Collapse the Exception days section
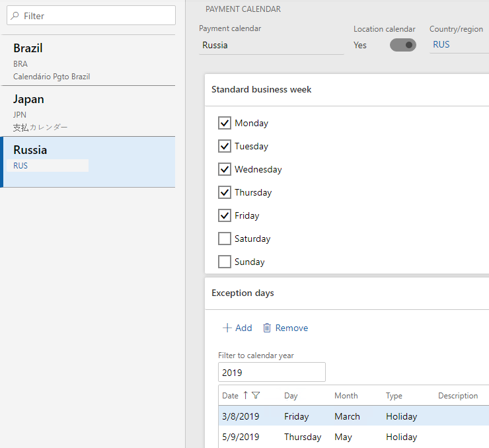The image size is (489, 448). click(x=243, y=293)
